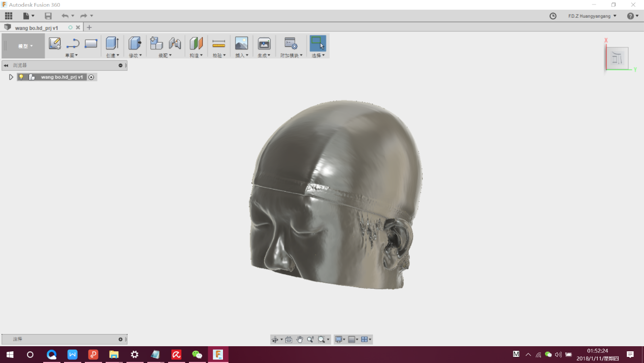644x363 pixels.
Task: Open the Windows notification center
Action: [x=630, y=354]
